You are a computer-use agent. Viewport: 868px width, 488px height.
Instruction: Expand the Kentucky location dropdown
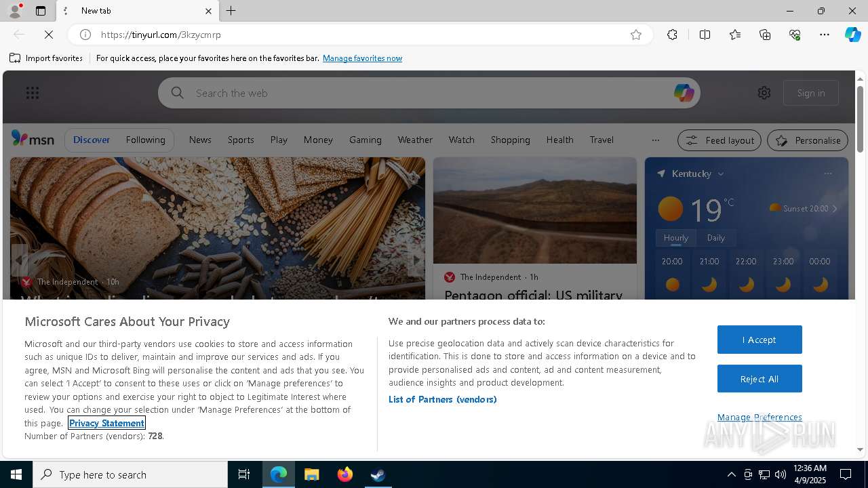coord(721,174)
